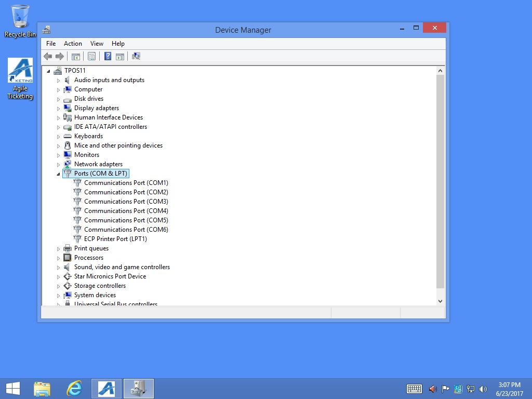Viewport: 532px width, 399px height.
Task: Select the Print queues printer icon
Action: 68,248
